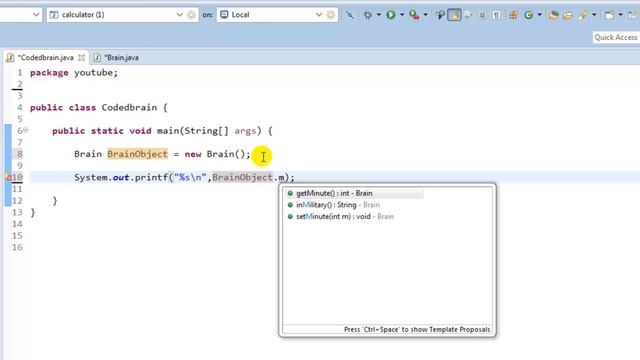640x360 pixels.
Task: Open the Perspective dropdown arrow
Action: click(x=620, y=15)
